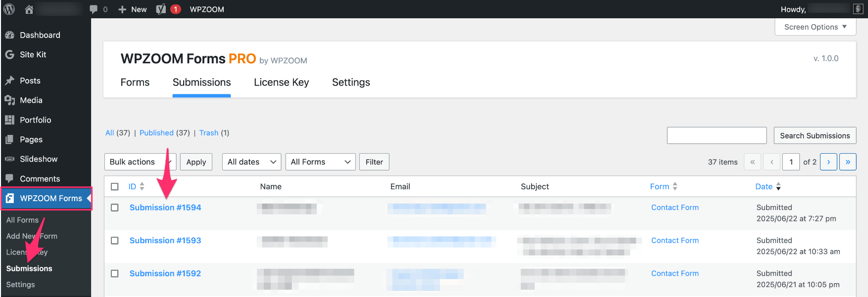Visit site via the home icon
Viewport: 868px width, 297px height.
click(29, 9)
